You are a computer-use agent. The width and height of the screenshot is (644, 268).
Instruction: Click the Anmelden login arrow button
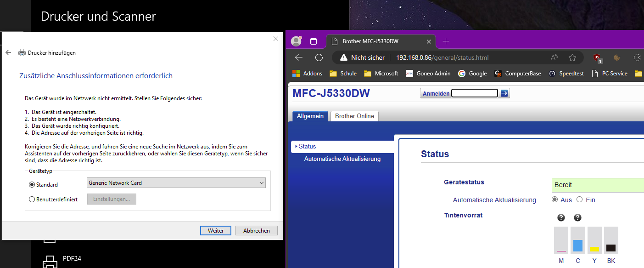point(504,93)
